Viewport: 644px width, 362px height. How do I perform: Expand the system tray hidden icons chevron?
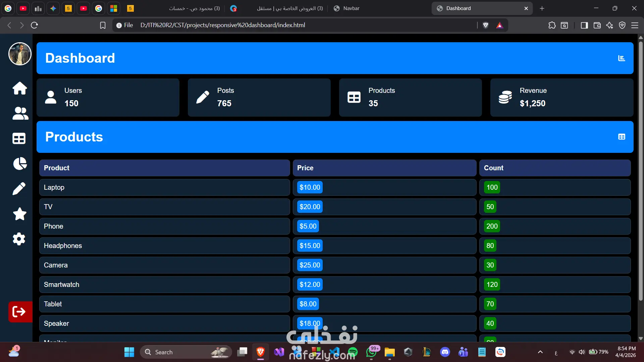540,352
